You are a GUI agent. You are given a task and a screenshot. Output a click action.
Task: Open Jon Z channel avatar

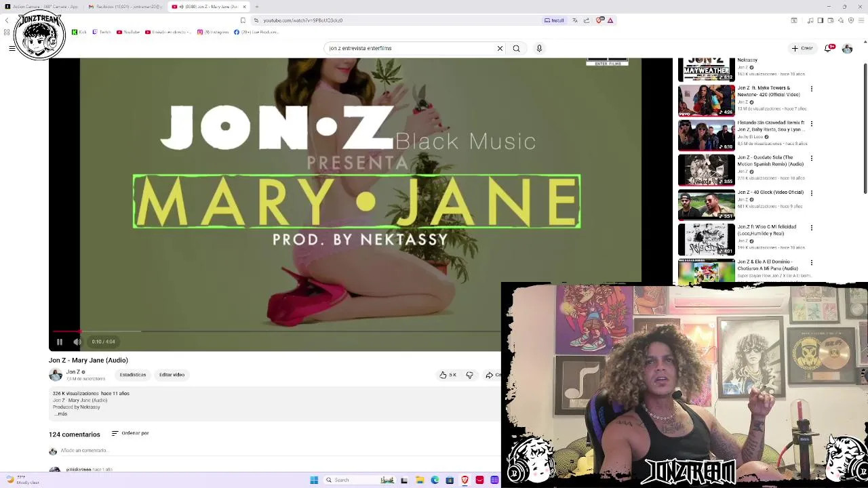tap(56, 375)
